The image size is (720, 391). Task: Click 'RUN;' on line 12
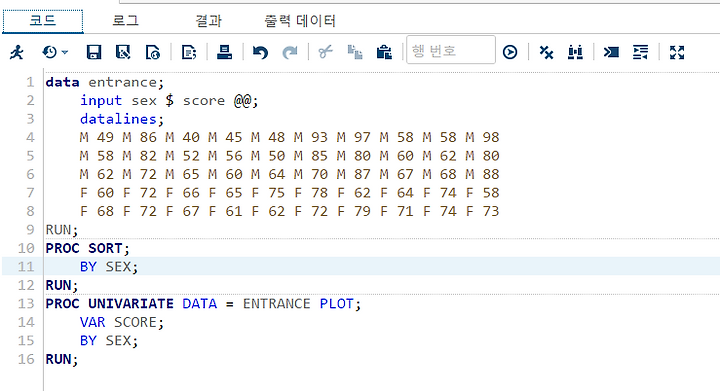(62, 285)
